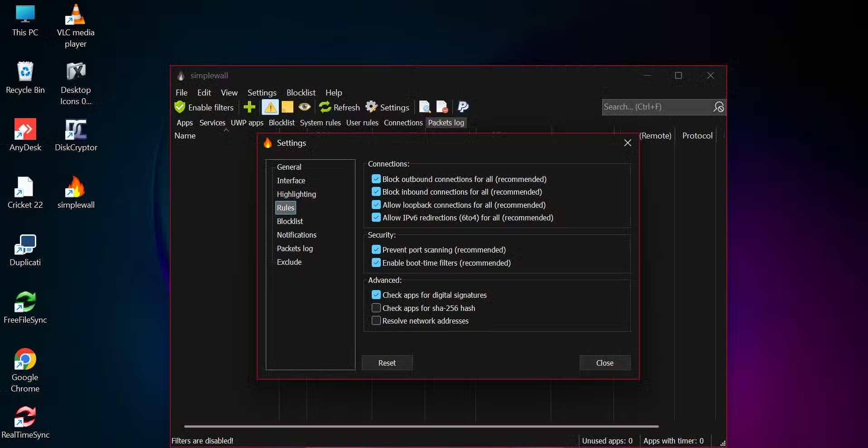This screenshot has height=448, width=868.
Task: Open Settings via the gear toolbar icon
Action: 372,107
